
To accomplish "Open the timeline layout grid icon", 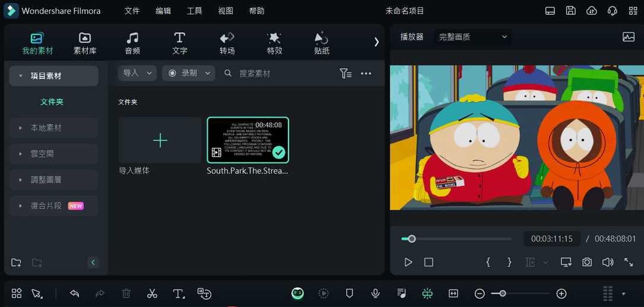I will 17,293.
